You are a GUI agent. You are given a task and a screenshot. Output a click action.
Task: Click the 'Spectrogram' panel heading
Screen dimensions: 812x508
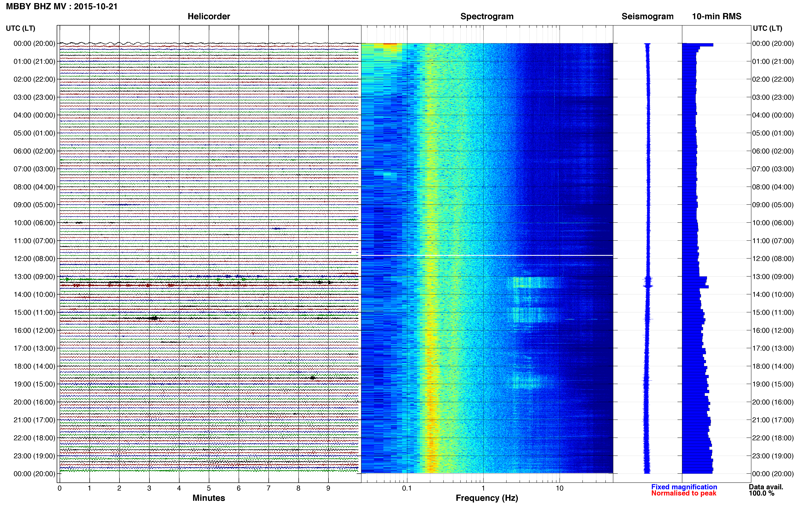coord(487,16)
